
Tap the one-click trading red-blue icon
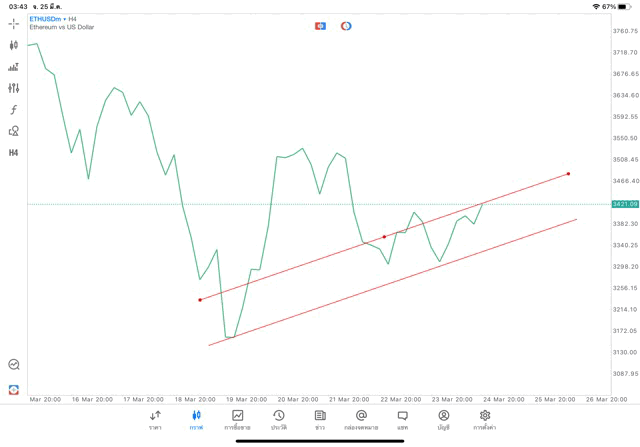[x=321, y=26]
